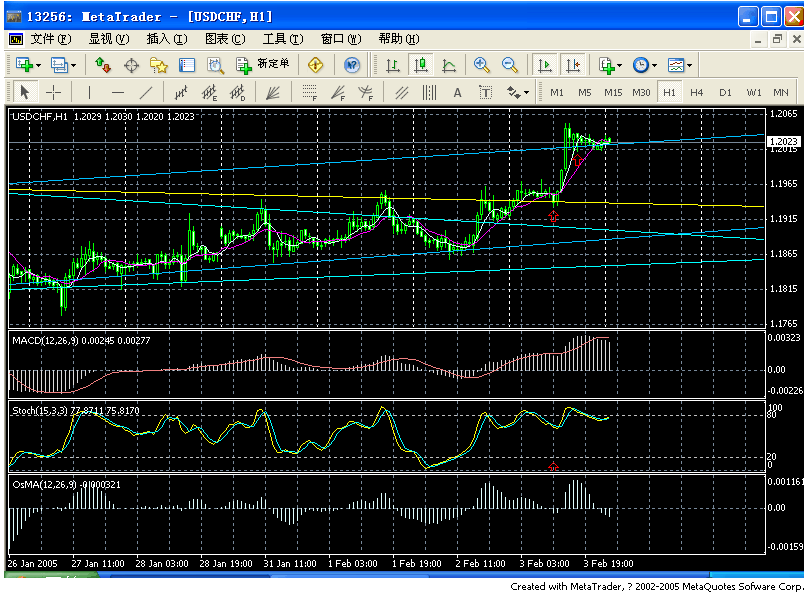Screen dimensions: 811x594
Task: Open the Market Watch window icon
Action: 103,65
